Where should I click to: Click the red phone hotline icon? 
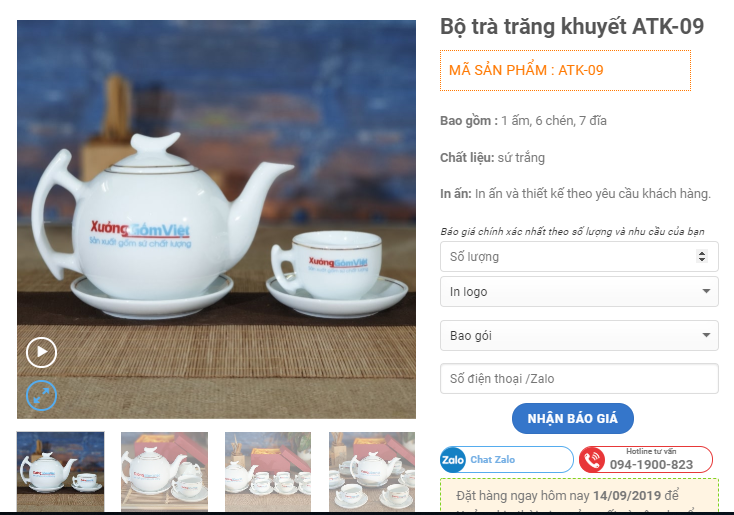click(x=592, y=460)
